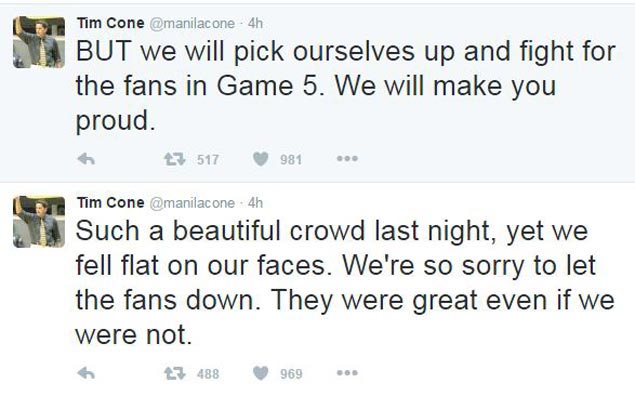Open Tim Cone's avatar on the second tweet
Image resolution: width=635 pixels, height=396 pixels.
click(39, 221)
